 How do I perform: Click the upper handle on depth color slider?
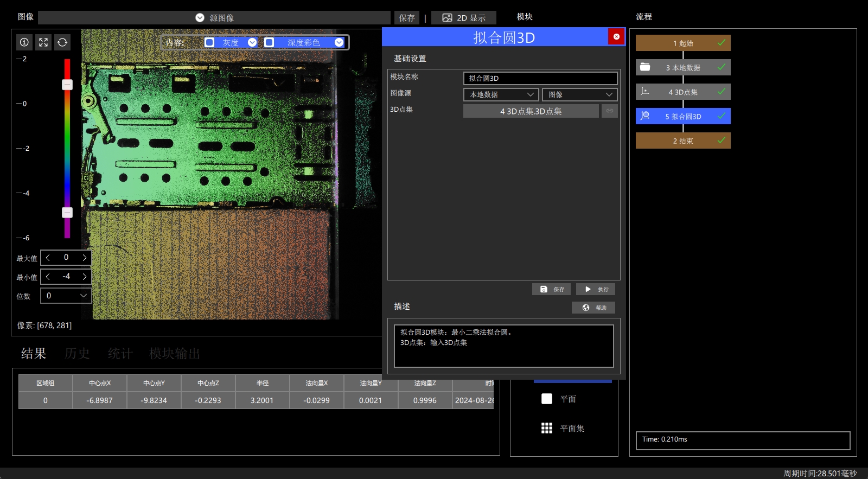(67, 85)
